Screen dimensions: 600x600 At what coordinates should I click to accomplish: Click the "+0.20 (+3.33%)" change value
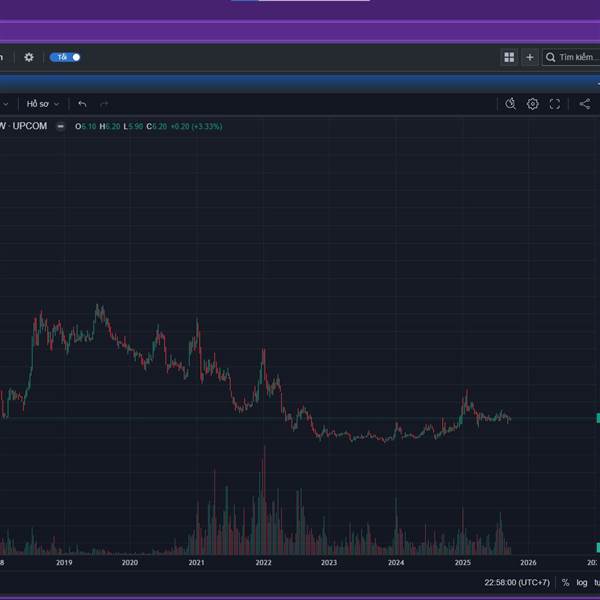coord(196,126)
